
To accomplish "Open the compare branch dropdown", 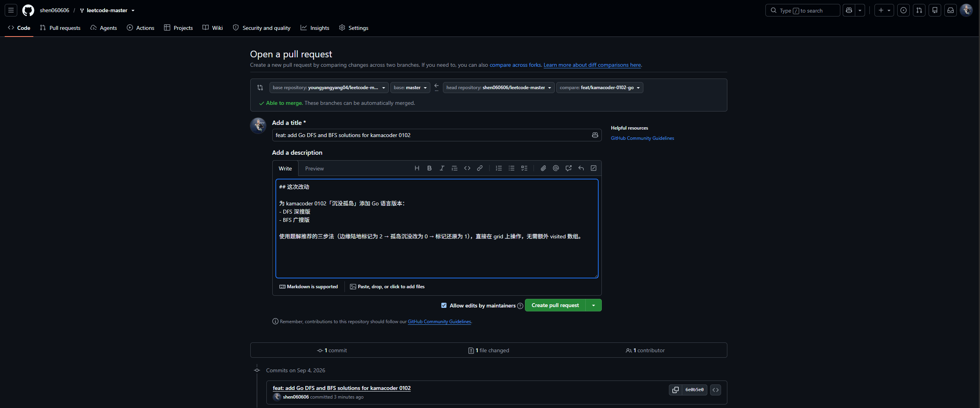I will [599, 88].
